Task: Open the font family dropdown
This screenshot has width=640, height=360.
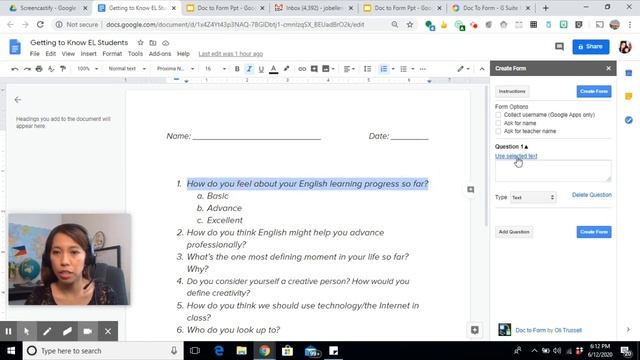Action: coord(176,69)
